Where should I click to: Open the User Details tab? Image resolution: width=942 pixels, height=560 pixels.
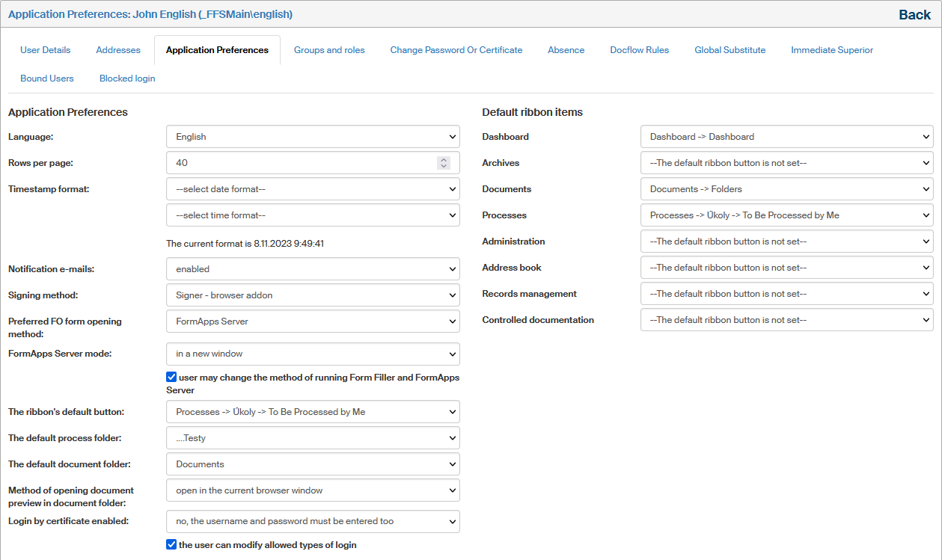point(46,50)
